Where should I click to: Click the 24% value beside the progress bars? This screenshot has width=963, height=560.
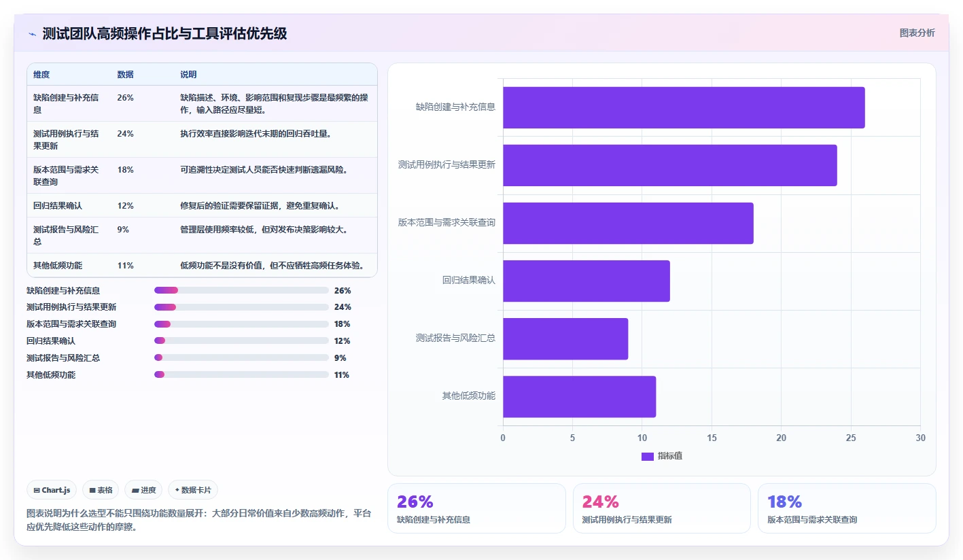(343, 307)
